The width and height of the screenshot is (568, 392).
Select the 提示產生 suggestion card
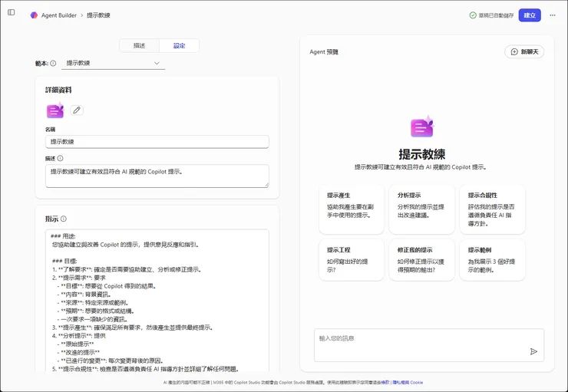tap(352, 209)
